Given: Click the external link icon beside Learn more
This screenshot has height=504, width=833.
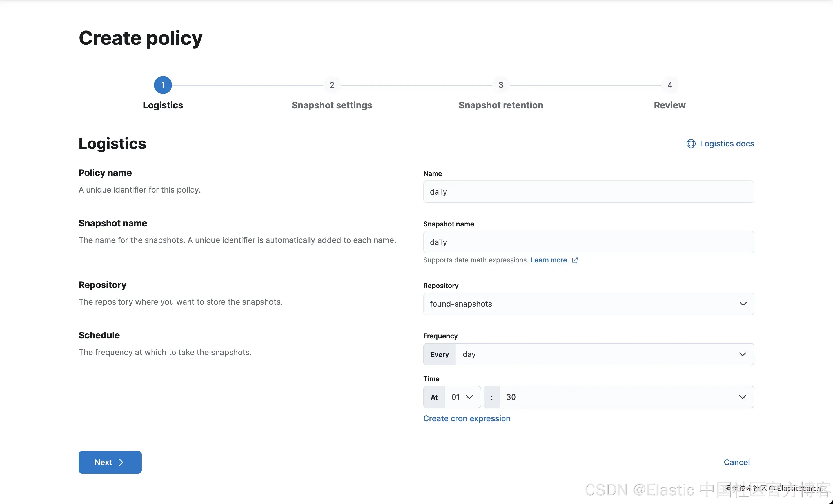Looking at the screenshot, I should (575, 260).
